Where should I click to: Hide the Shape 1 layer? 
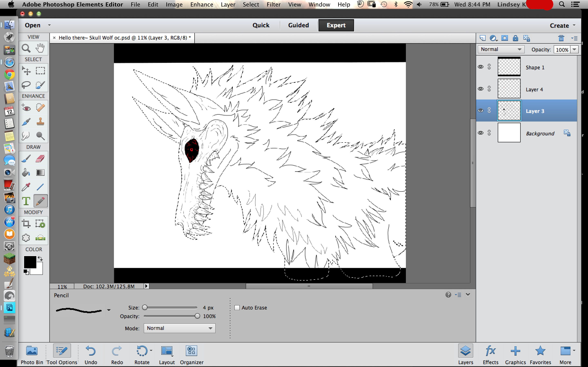point(480,67)
